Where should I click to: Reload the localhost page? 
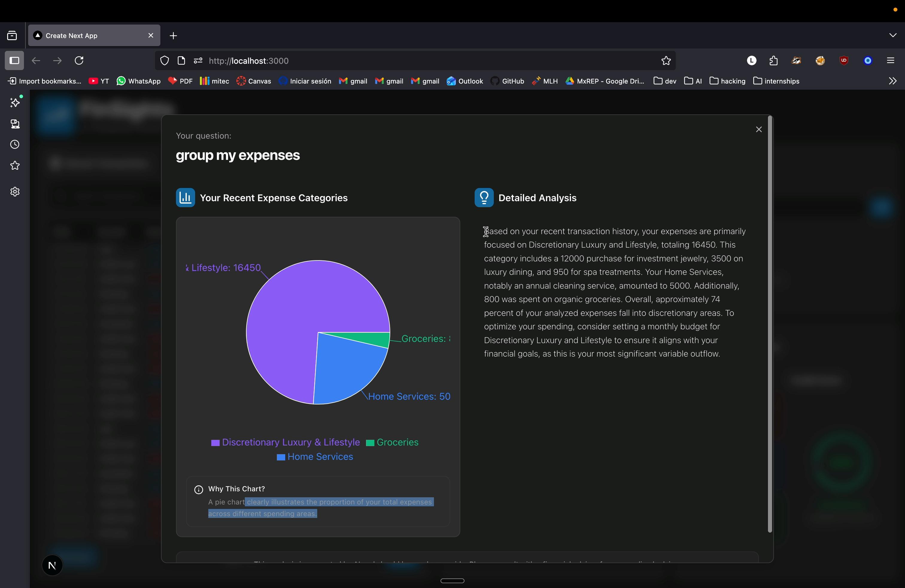[79, 61]
